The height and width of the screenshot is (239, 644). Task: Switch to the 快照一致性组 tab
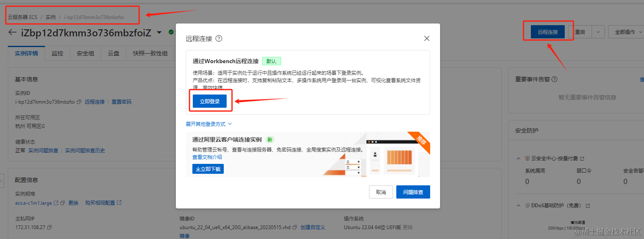(150, 53)
